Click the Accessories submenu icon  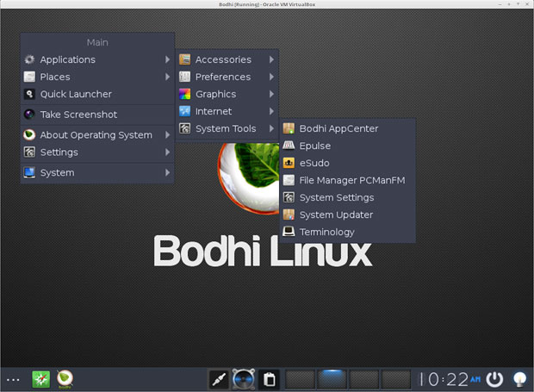click(184, 59)
